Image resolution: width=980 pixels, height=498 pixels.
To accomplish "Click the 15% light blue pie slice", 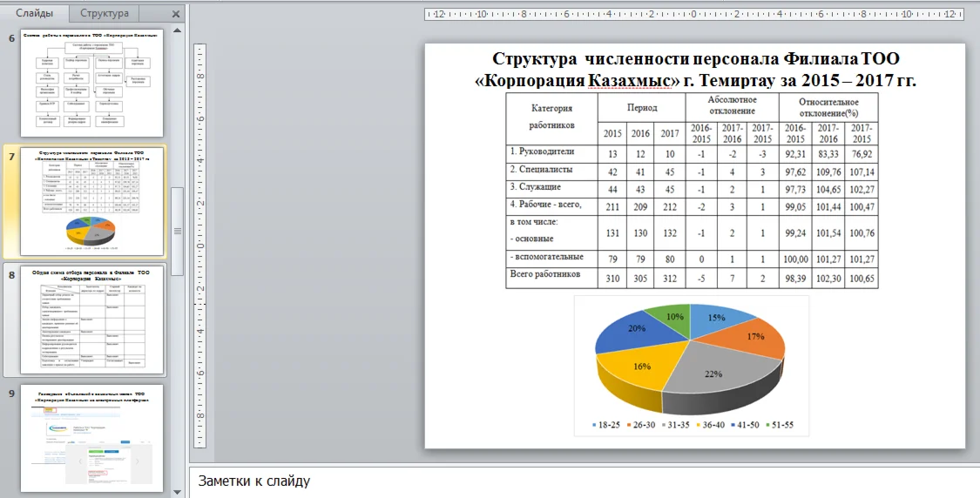I will pyautogui.click(x=719, y=320).
